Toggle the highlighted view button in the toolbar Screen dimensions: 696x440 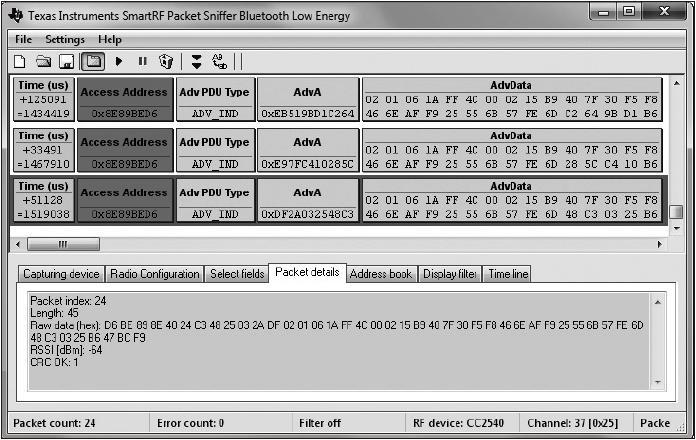click(x=92, y=62)
